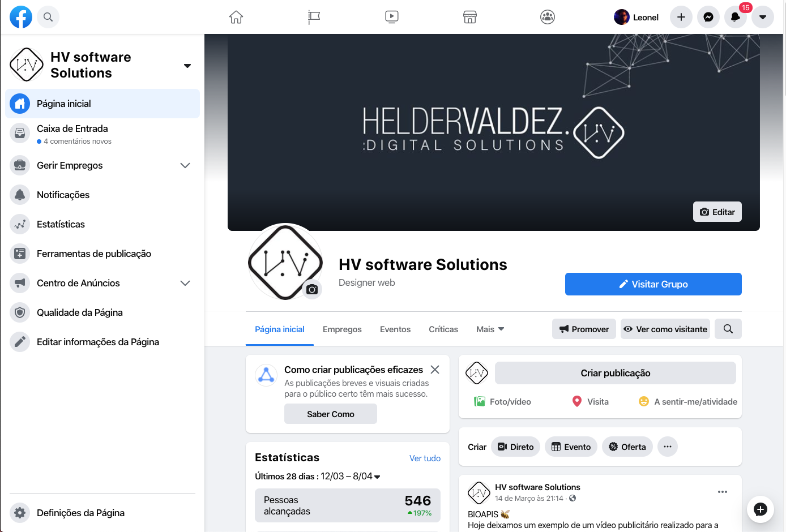Click post timestamp 14 de Março às 21:14
The image size is (786, 532).
point(529,498)
